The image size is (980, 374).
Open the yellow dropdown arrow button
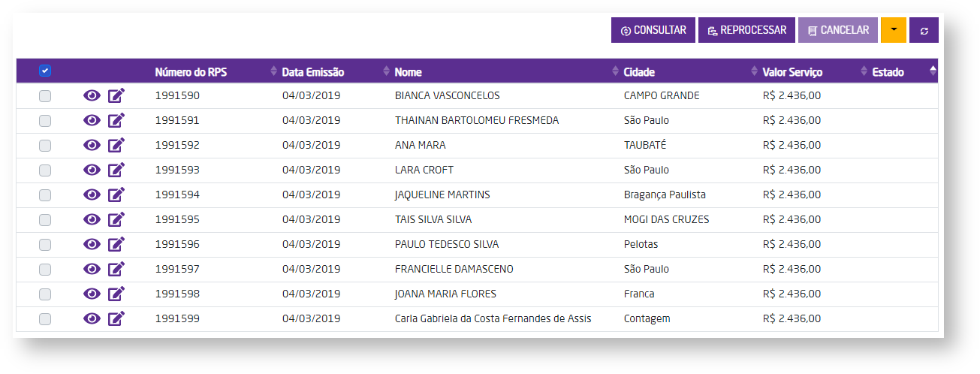(893, 30)
